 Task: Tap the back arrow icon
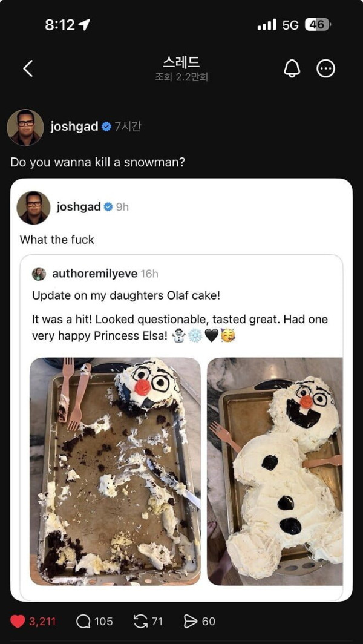(x=27, y=69)
